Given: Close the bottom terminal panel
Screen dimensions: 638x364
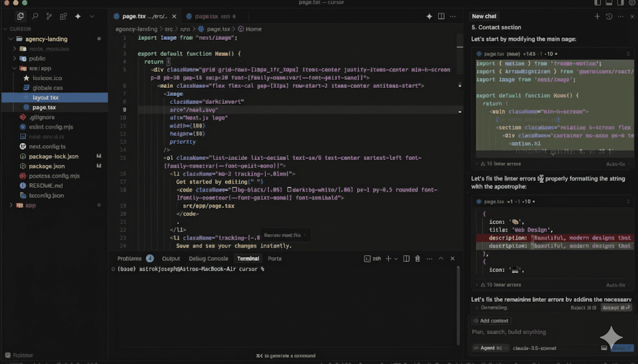Looking at the screenshot, I should click(x=452, y=258).
